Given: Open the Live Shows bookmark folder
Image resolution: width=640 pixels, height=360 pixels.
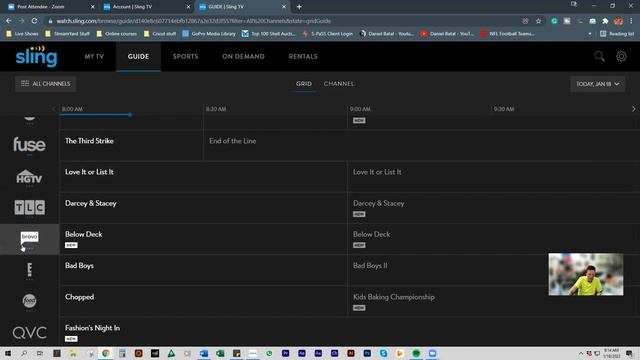Looking at the screenshot, I should click(x=23, y=34).
